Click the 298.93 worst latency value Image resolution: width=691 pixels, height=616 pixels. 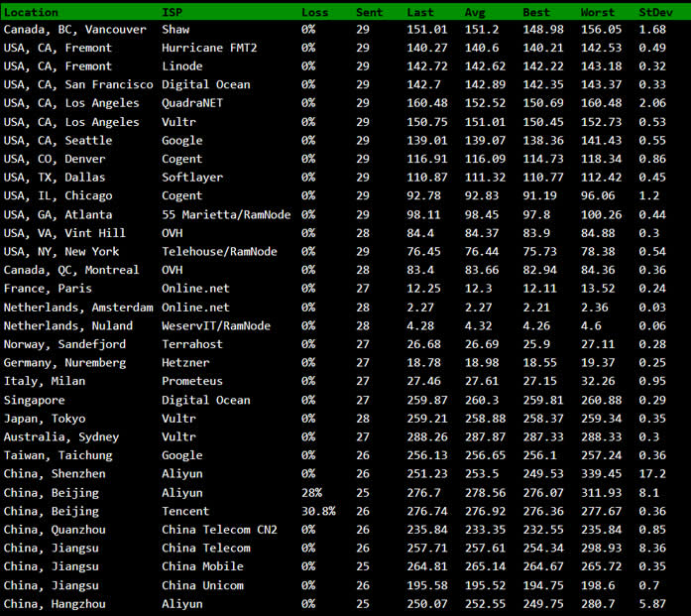tap(601, 549)
